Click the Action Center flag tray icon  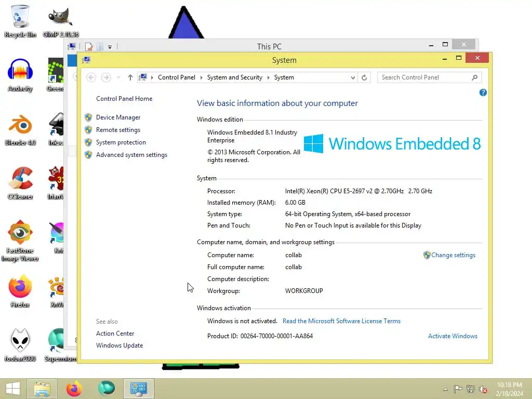click(x=458, y=389)
